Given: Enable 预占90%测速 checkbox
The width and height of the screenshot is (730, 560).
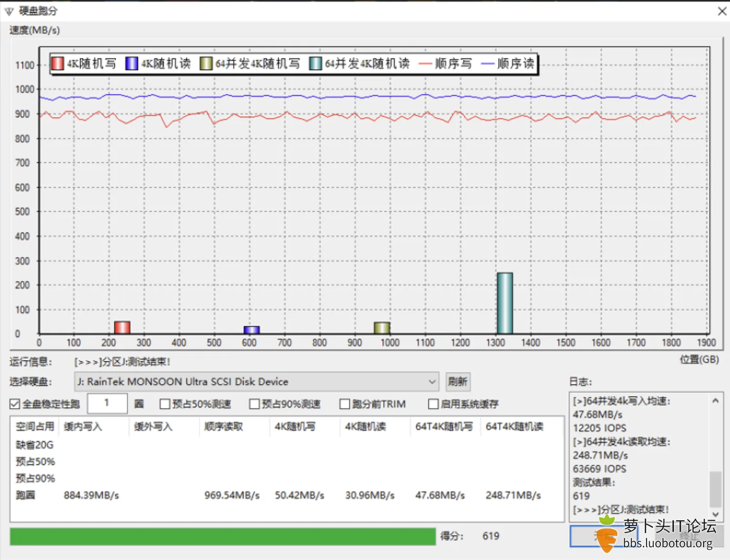Looking at the screenshot, I should (254, 404).
